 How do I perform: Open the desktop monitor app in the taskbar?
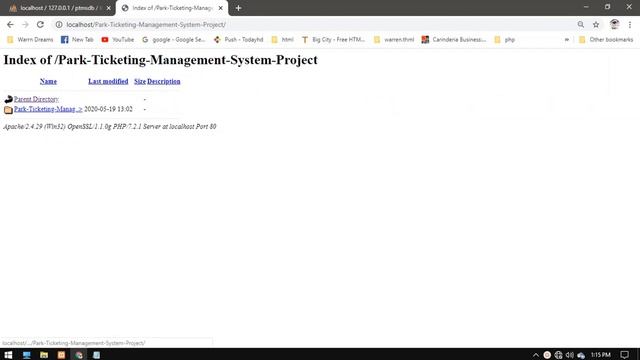coord(27,355)
